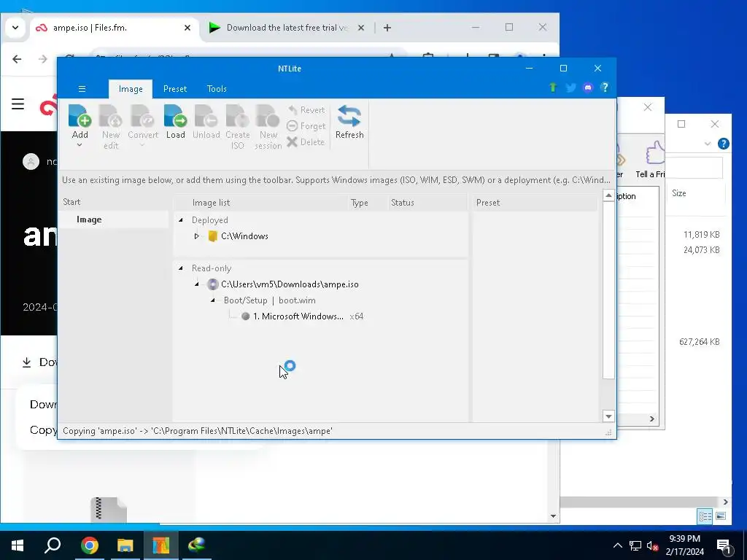The image size is (747, 560).
Task: Click the green update arrow icon
Action: (x=553, y=87)
